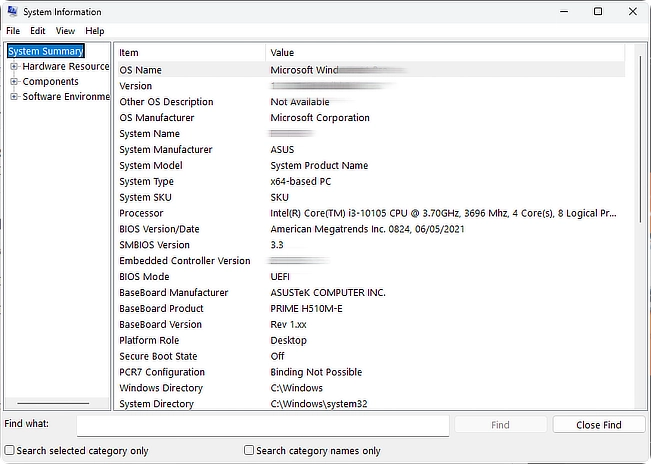Focus the Find what input field

coord(263,426)
